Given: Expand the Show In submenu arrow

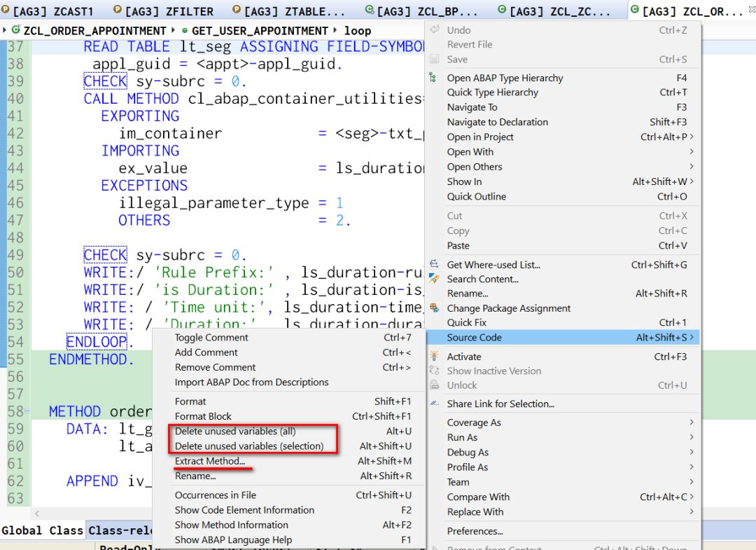Looking at the screenshot, I should click(x=692, y=181).
